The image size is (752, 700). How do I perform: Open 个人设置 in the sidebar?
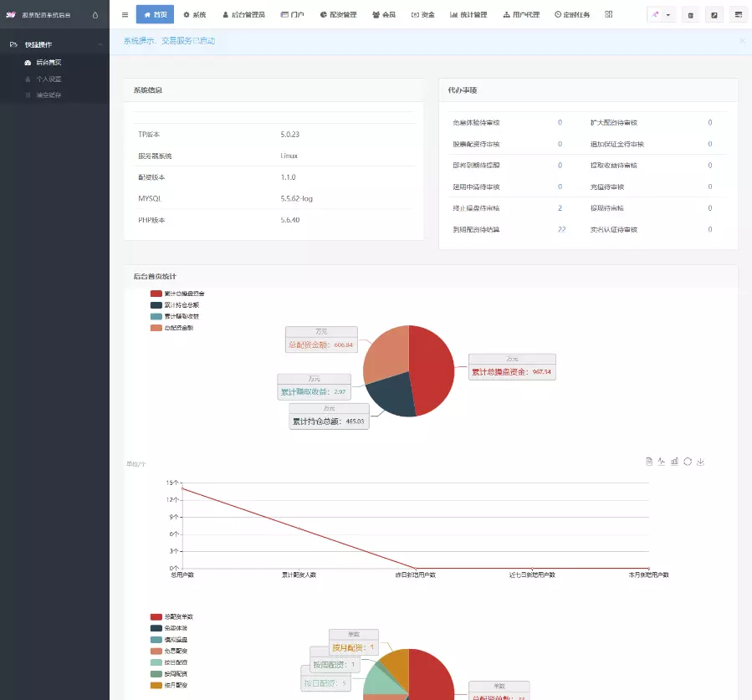(49, 79)
